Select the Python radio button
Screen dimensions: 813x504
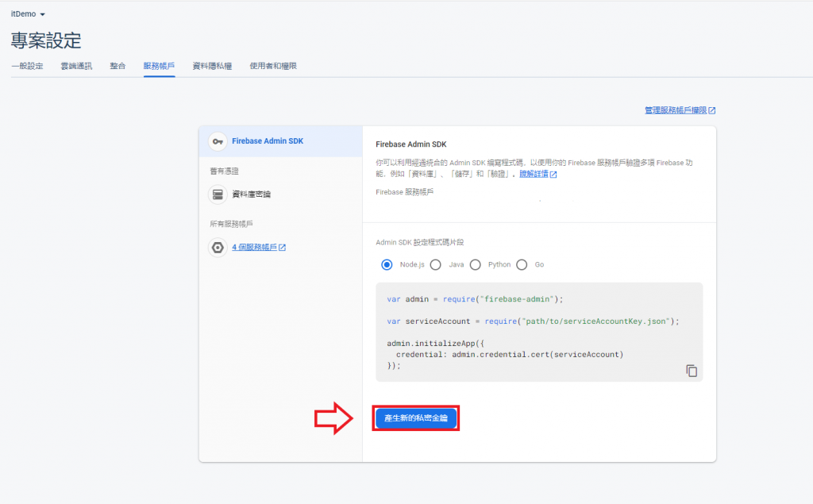click(475, 264)
